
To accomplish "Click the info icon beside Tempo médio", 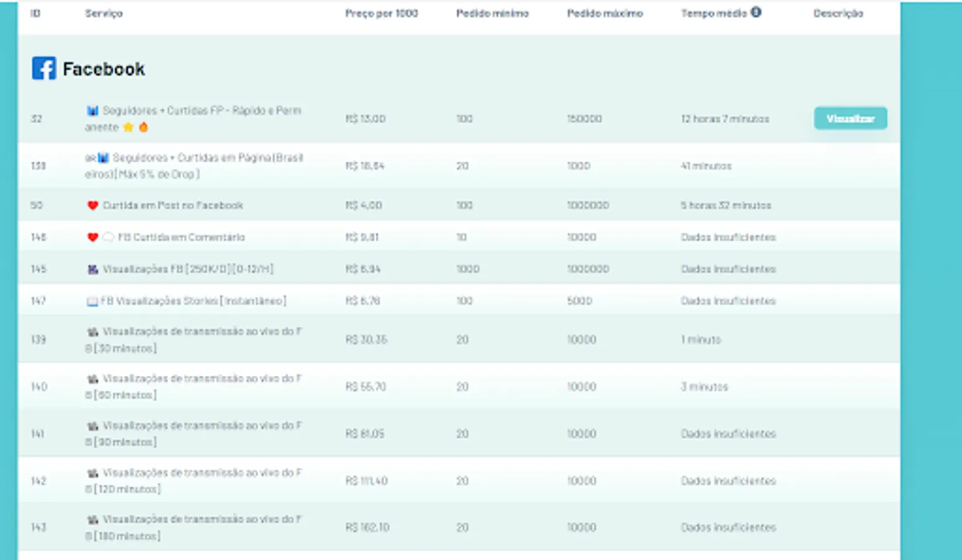I will pyautogui.click(x=756, y=12).
